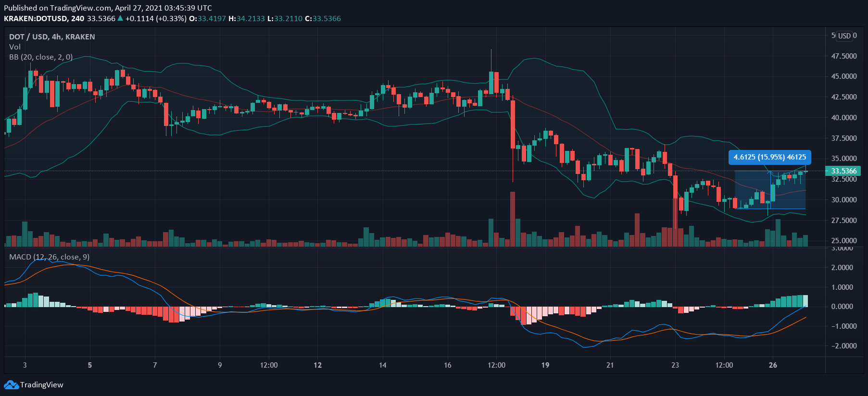Click the 32.5000 price axis label
The image size is (868, 396).
pyautogui.click(x=844, y=179)
